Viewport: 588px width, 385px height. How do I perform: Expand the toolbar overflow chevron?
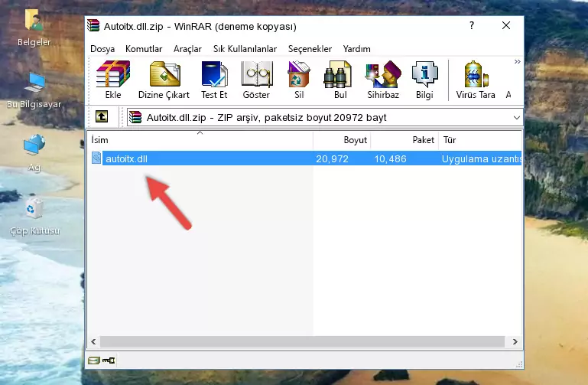(x=518, y=61)
